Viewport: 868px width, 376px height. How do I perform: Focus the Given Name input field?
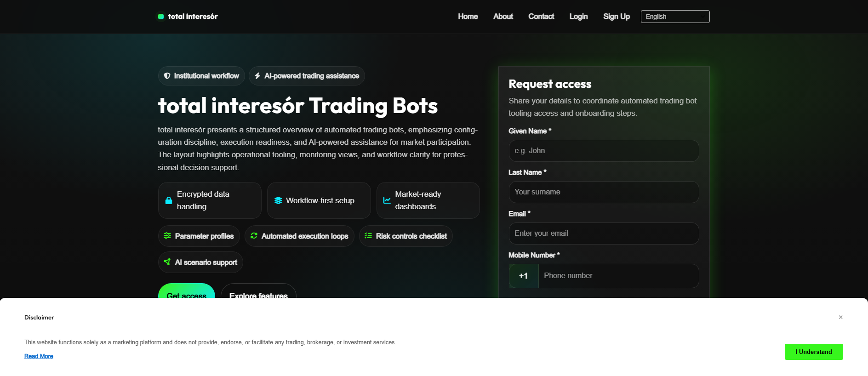pos(604,151)
